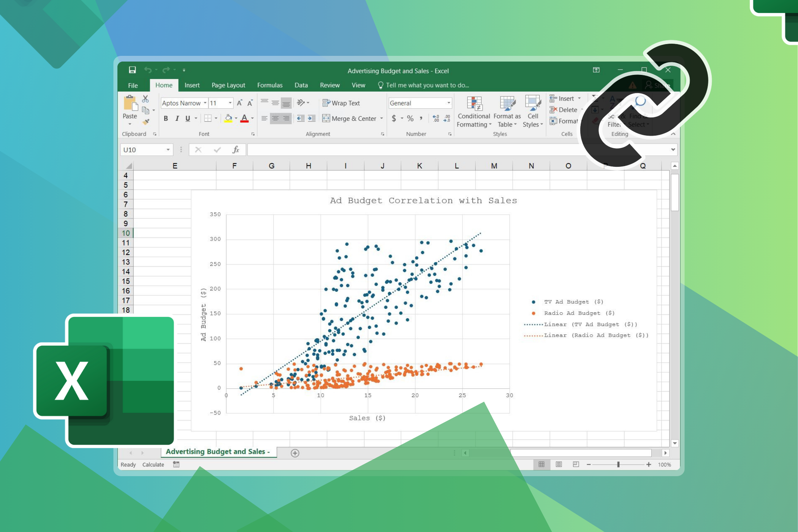
Task: Click the Increase Decimal icon
Action: (x=436, y=118)
